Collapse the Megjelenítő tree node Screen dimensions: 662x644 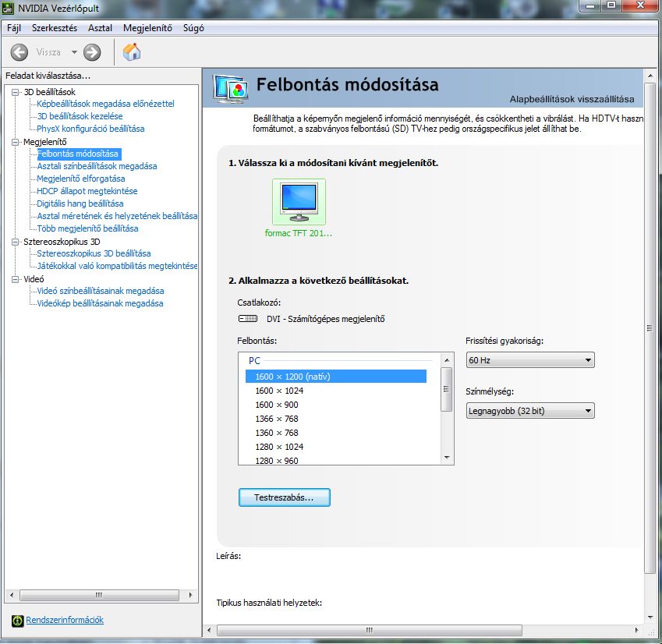(x=15, y=142)
